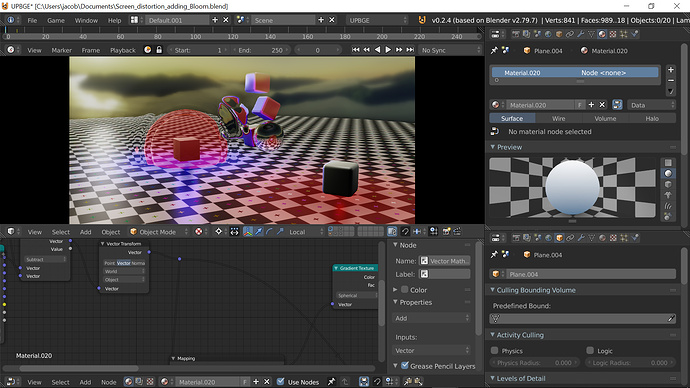Screen dimensions: 690x388
Task: Switch to the Volume material tab
Action: [605, 118]
